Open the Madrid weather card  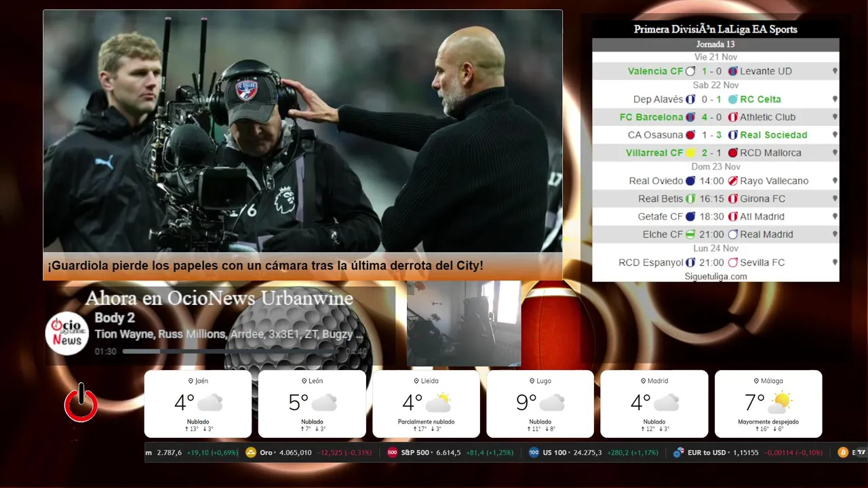click(x=654, y=404)
